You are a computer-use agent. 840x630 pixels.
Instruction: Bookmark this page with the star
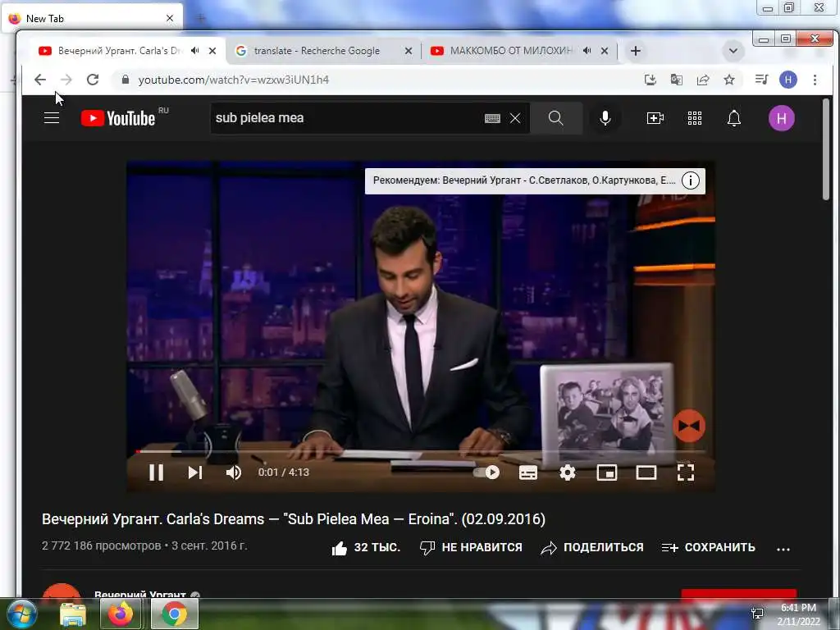[729, 80]
